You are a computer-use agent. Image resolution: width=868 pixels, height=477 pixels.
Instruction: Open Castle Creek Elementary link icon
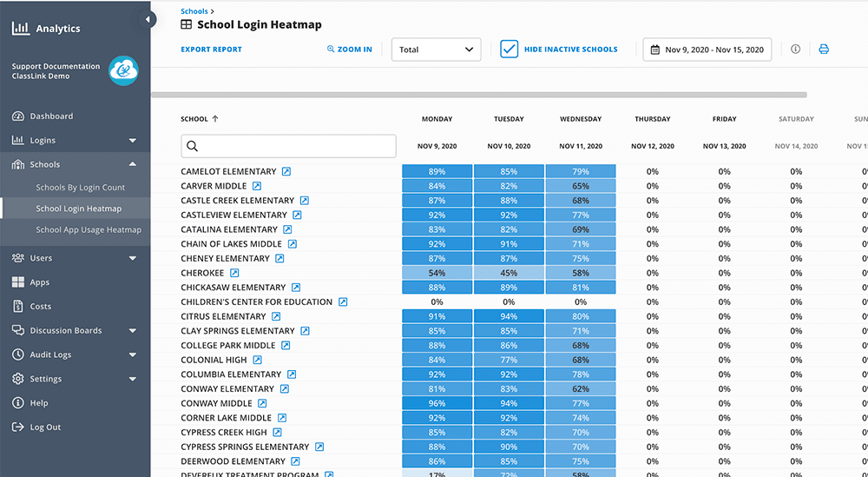305,201
